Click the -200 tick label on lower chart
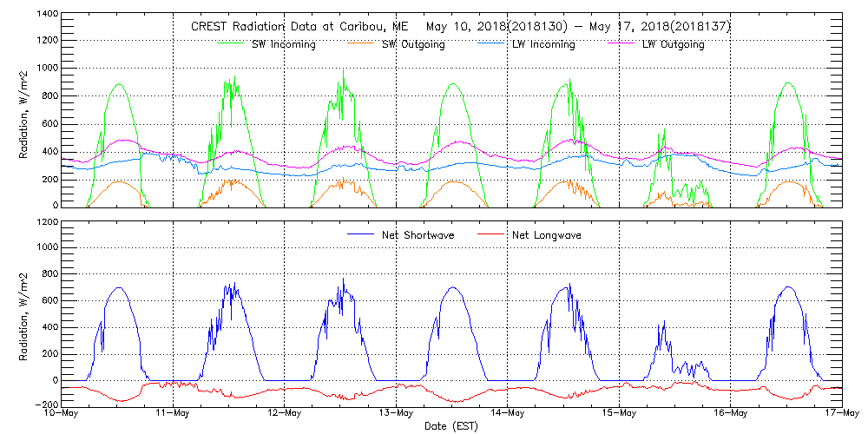Image resolution: width=868 pixels, height=434 pixels. click(x=45, y=405)
